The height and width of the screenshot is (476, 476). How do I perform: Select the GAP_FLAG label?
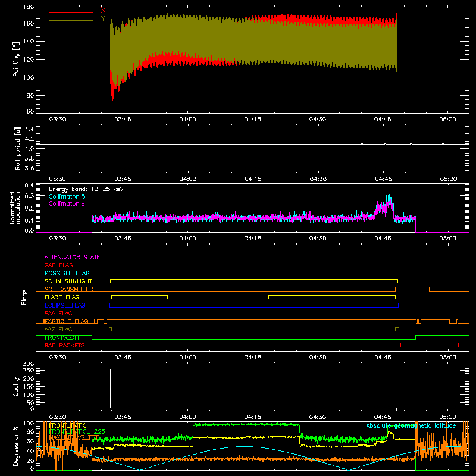click(58, 265)
